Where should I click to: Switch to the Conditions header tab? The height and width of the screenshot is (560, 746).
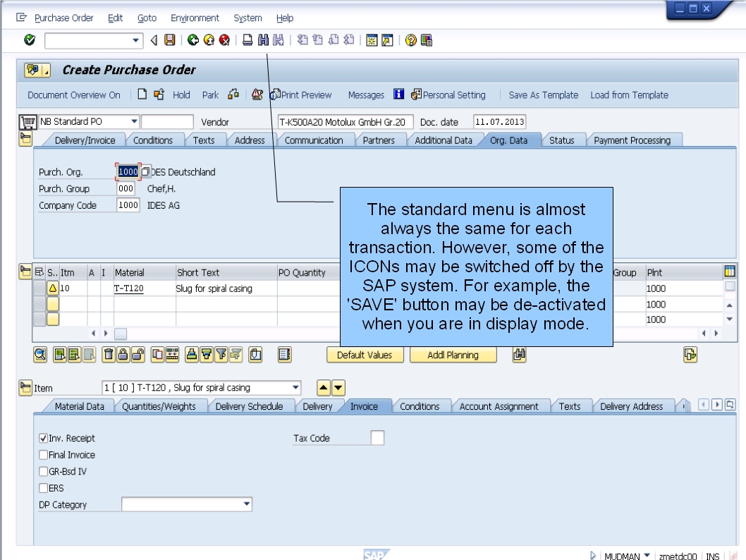click(x=155, y=140)
